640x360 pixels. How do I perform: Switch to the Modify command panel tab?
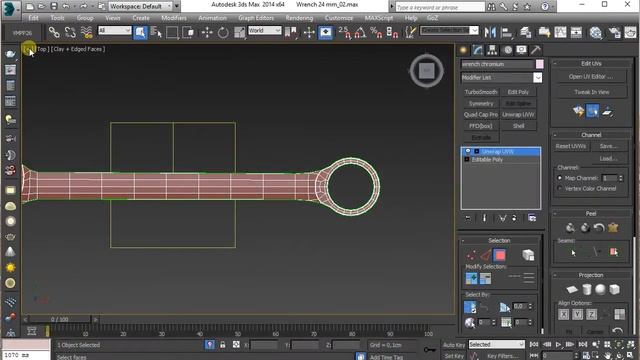478,50
